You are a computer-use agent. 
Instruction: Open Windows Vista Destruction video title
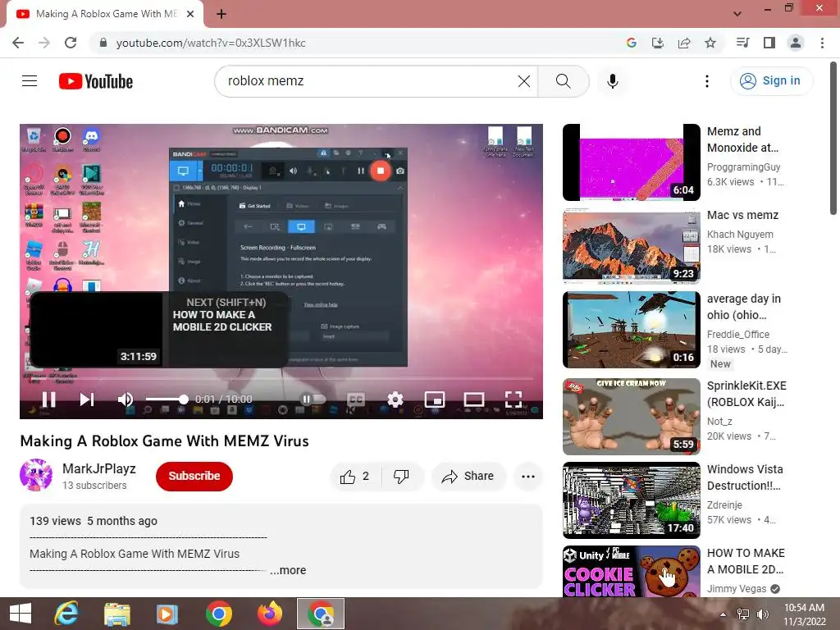(745, 477)
